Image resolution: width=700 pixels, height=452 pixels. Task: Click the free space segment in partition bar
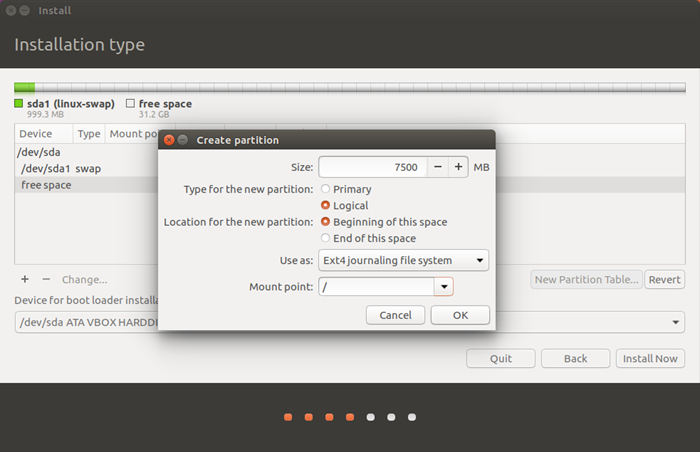360,87
